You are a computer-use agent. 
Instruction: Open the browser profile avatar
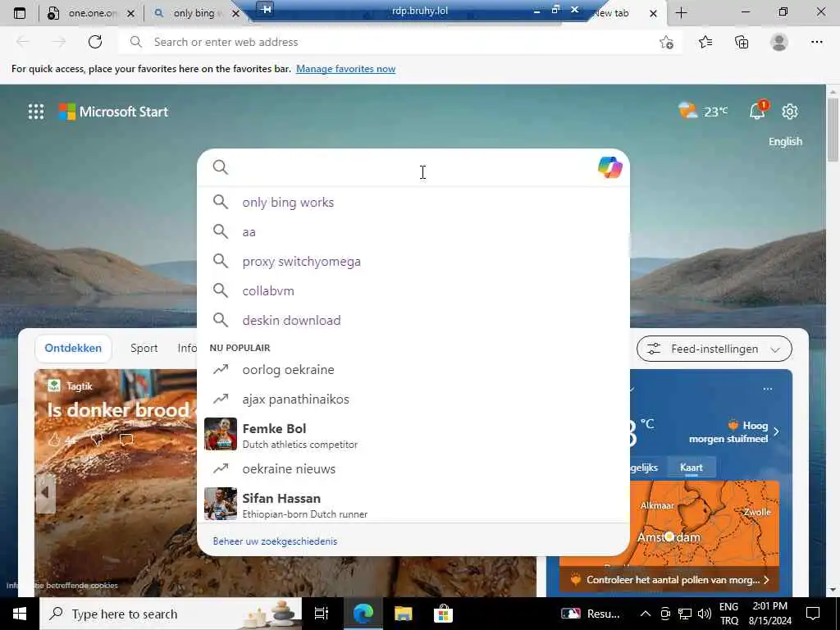(x=779, y=42)
